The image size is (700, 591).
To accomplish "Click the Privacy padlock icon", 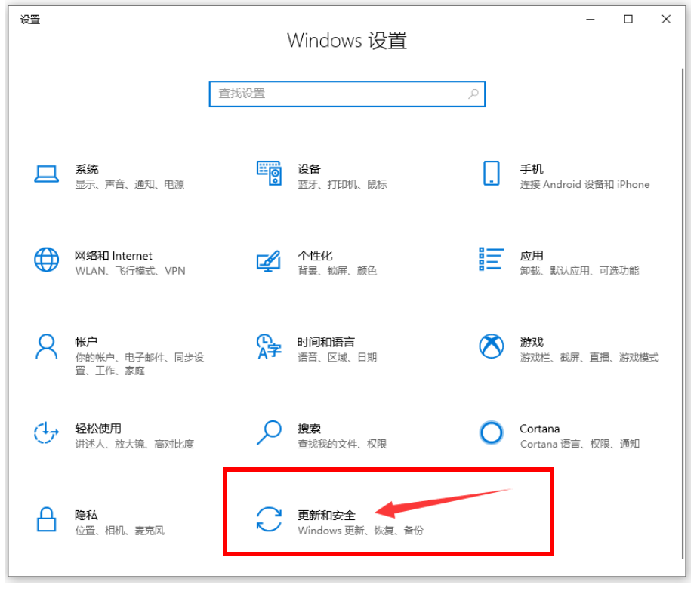I will tap(46, 520).
